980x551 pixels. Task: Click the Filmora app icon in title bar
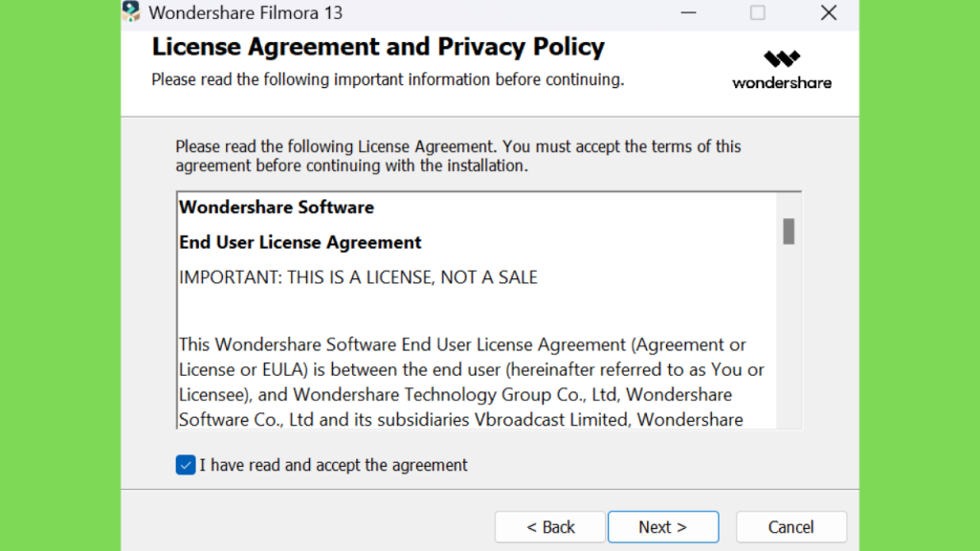(131, 11)
